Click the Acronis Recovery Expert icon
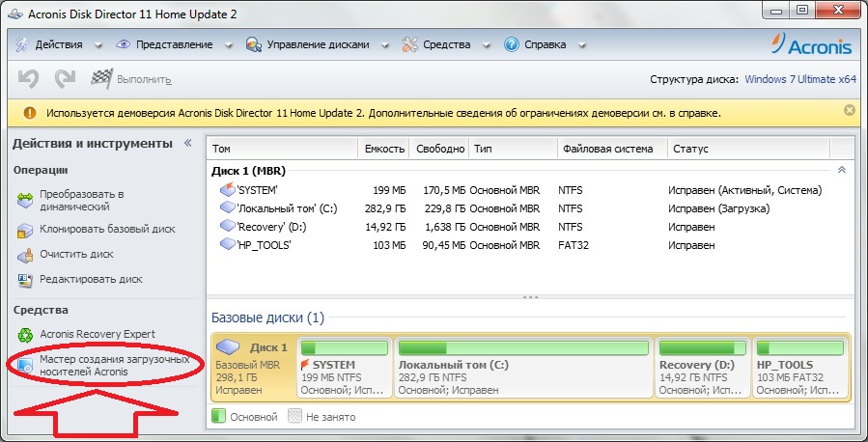Screen dimensions: 868x442 click(x=25, y=335)
